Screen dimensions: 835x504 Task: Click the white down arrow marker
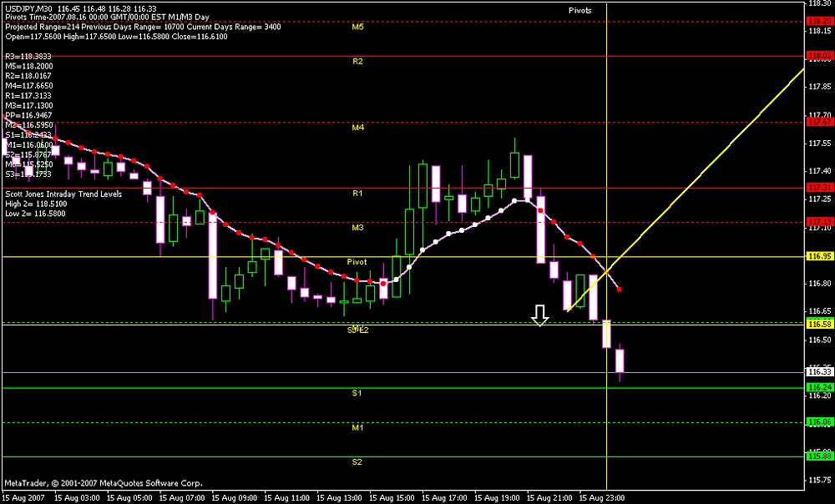coord(539,315)
